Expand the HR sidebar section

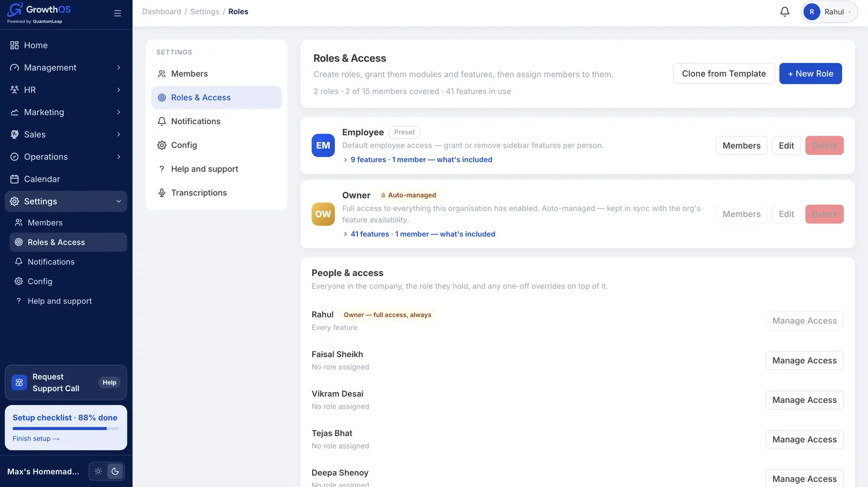66,90
